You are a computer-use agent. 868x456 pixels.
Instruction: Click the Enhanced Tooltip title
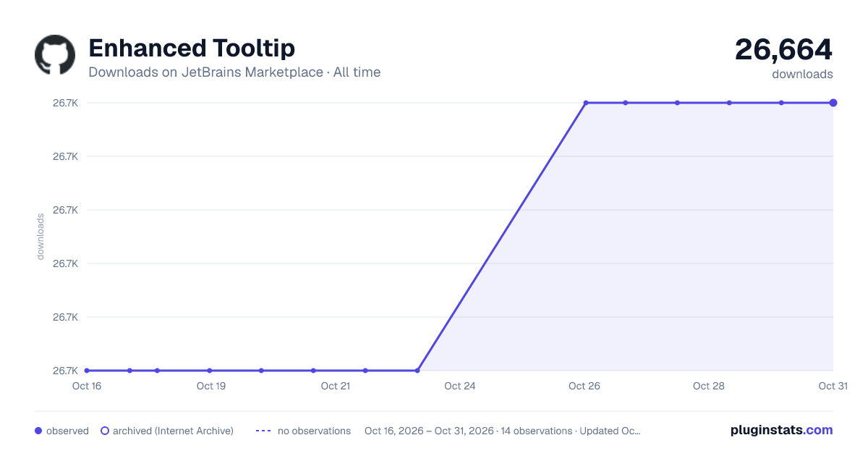pyautogui.click(x=192, y=48)
